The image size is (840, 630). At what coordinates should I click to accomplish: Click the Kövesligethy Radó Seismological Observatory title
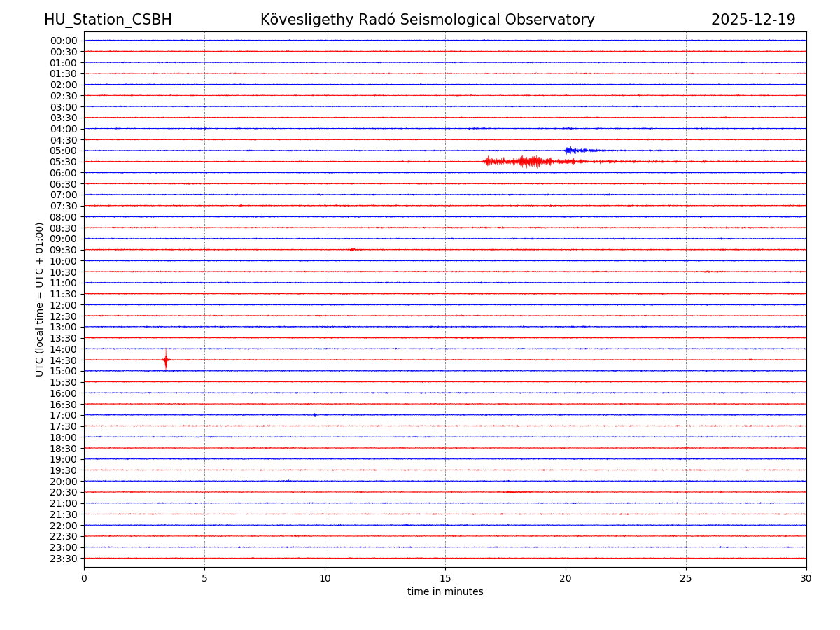click(427, 20)
